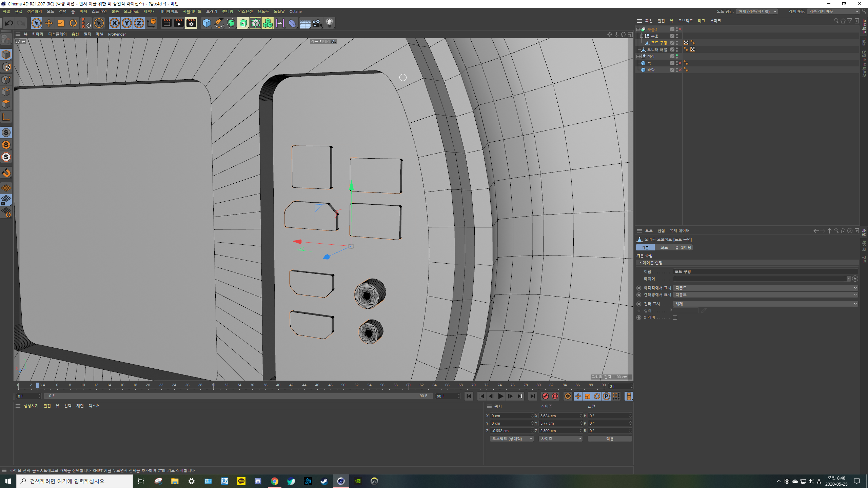Open the 컬러 표시 dropdown
868x488 pixels.
(765, 304)
